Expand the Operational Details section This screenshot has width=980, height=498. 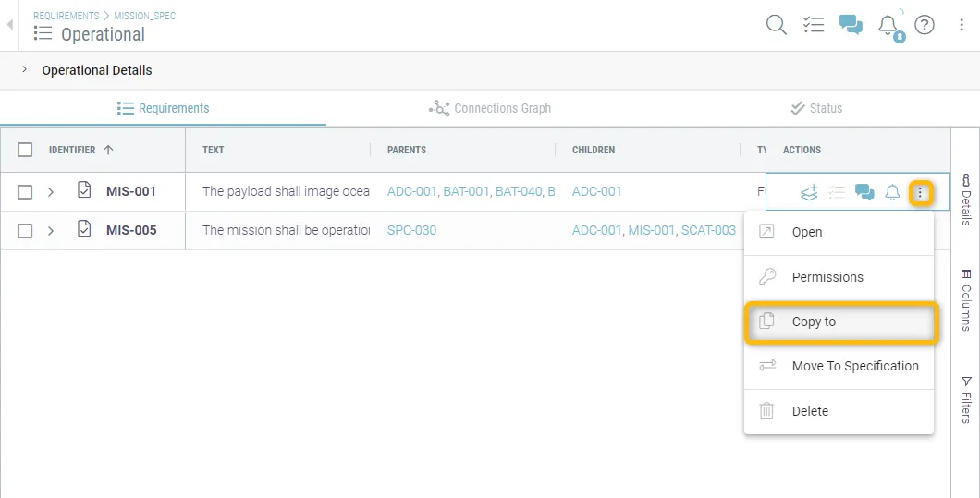tap(25, 70)
